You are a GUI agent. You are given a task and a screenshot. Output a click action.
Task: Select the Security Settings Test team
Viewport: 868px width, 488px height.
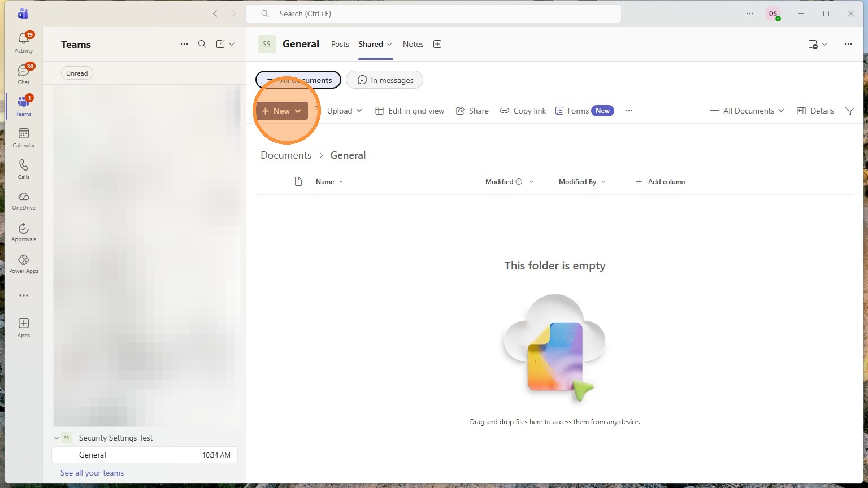tap(116, 438)
